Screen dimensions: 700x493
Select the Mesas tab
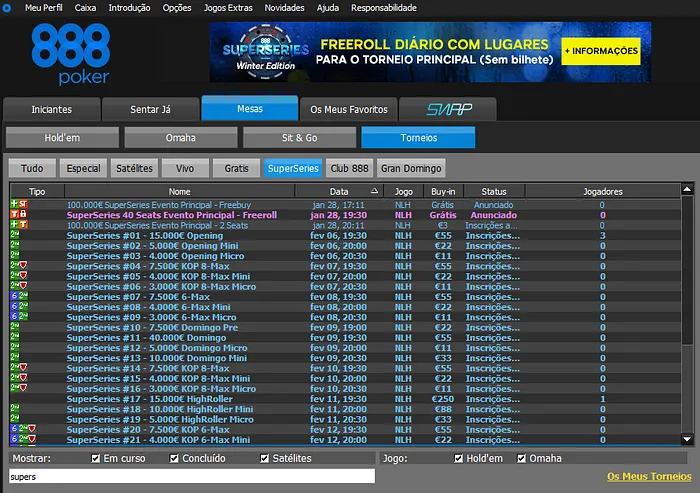pyautogui.click(x=250, y=109)
